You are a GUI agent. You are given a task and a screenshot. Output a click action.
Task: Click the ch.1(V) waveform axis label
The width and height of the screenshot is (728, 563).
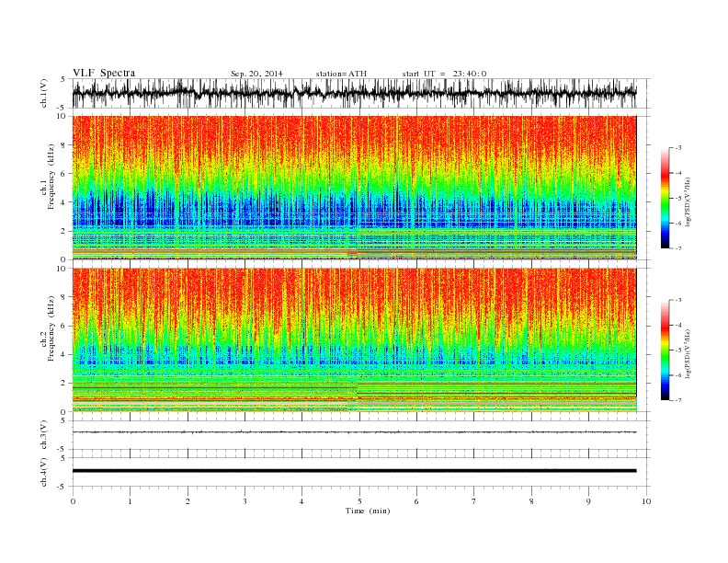(44, 93)
